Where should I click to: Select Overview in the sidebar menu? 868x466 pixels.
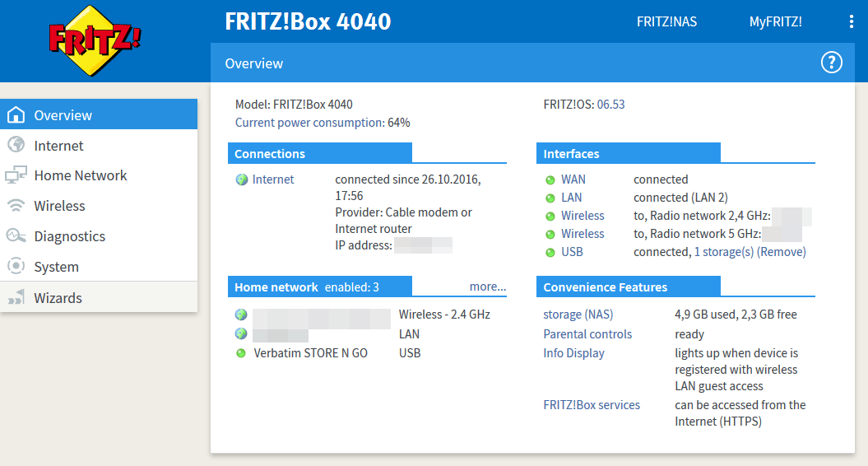99,114
